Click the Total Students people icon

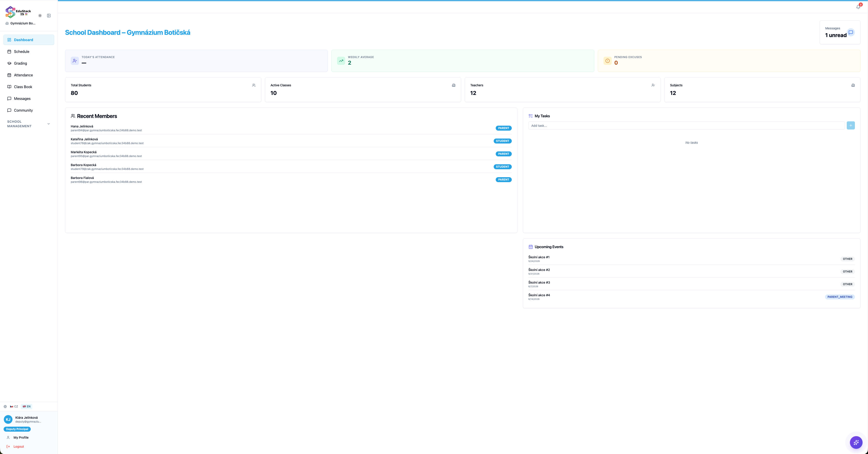254,85
